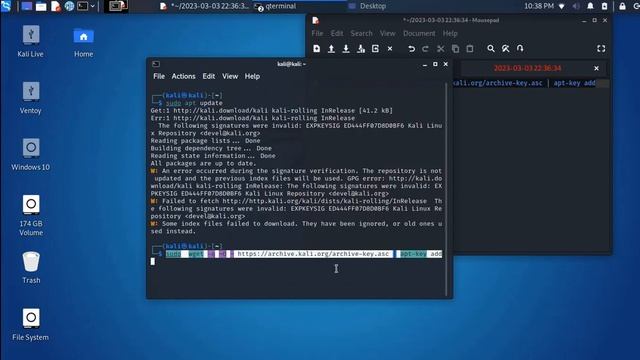Click the 'sudo apt update' command line
640x360 pixels.
[194, 103]
